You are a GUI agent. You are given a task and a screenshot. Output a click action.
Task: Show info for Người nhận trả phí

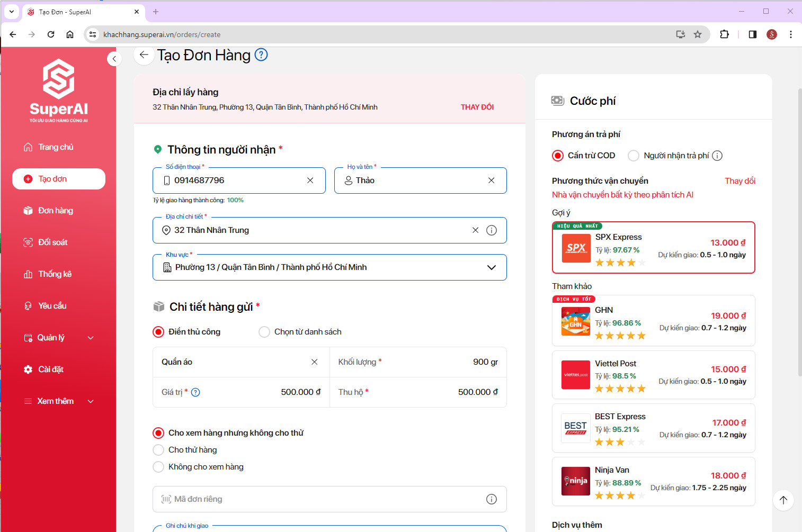tap(717, 156)
